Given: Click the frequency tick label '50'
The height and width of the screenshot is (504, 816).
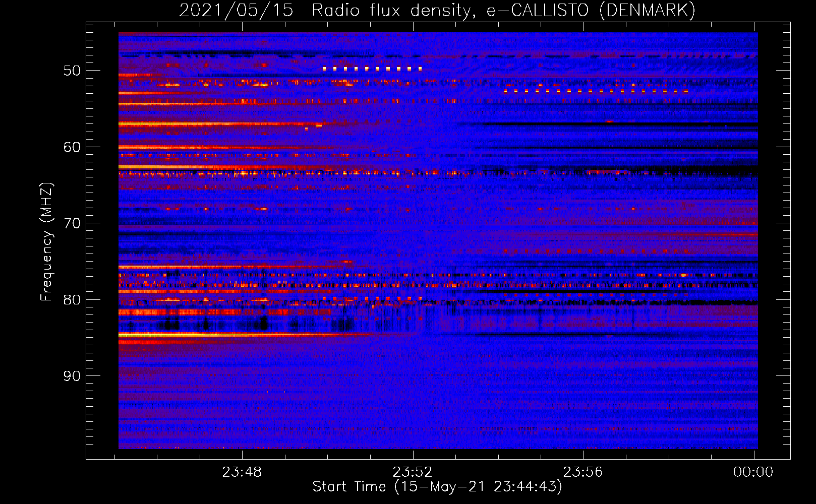Looking at the screenshot, I should [x=72, y=71].
